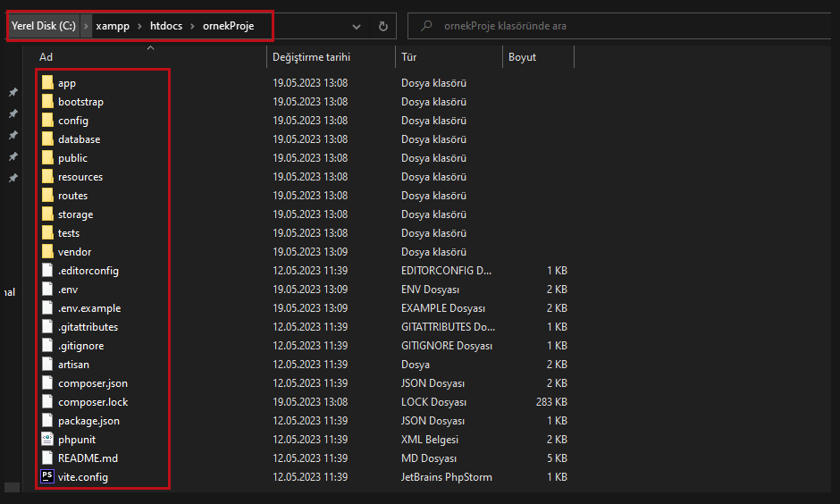Click the LOCK Dosyası type cell
The width and height of the screenshot is (840, 504).
coord(433,402)
